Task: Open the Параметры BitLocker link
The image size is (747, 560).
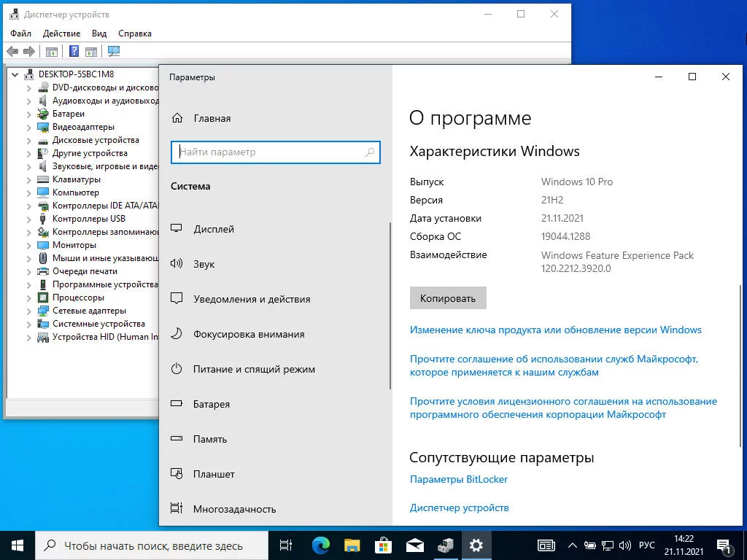Action: pos(459,479)
